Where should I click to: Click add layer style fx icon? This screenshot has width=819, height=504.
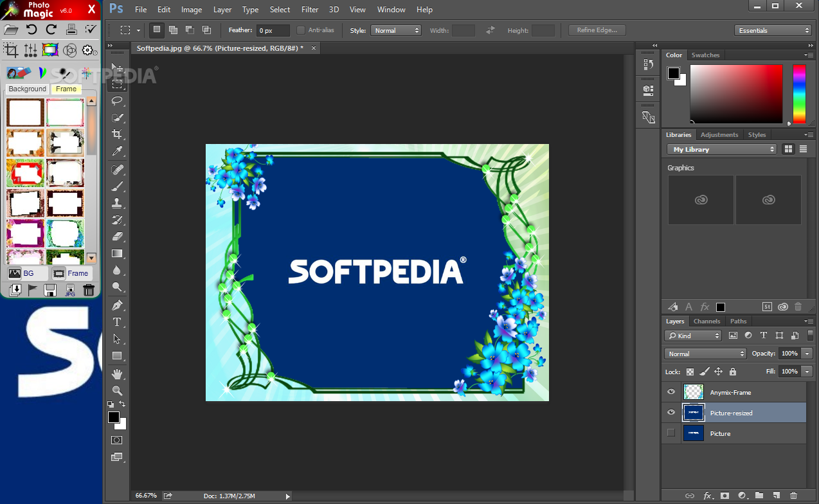click(x=708, y=496)
